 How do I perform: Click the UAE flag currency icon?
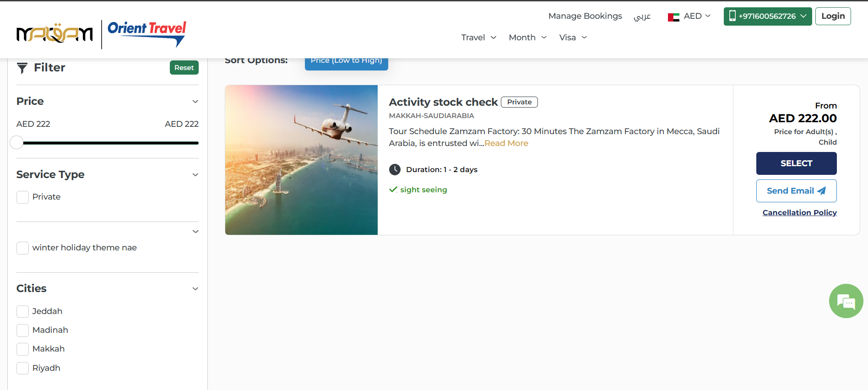pyautogui.click(x=673, y=17)
